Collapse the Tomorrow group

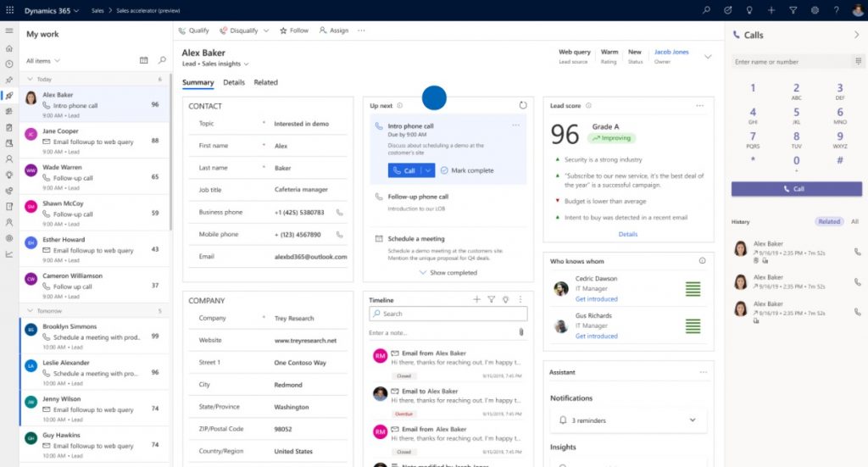(30, 311)
